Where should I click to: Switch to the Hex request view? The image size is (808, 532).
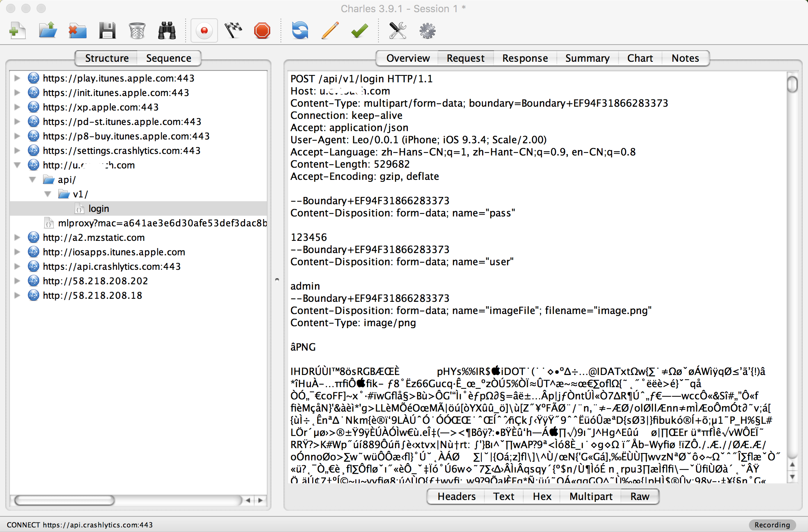(x=542, y=497)
